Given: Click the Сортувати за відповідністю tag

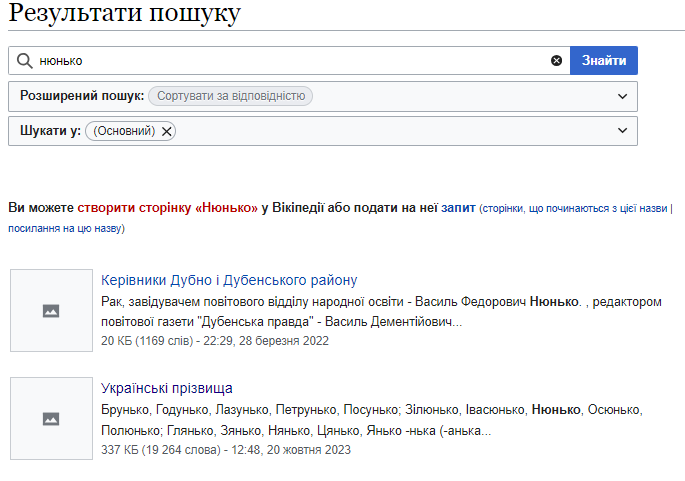Looking at the screenshot, I should (230, 96).
